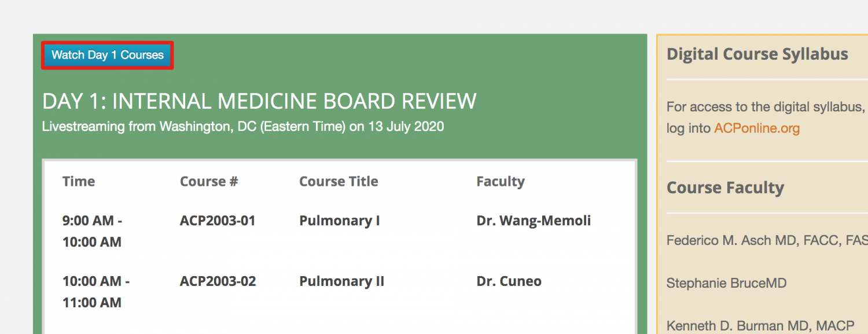Open the ACPonline.org link
The height and width of the screenshot is (334, 868).
tap(757, 128)
